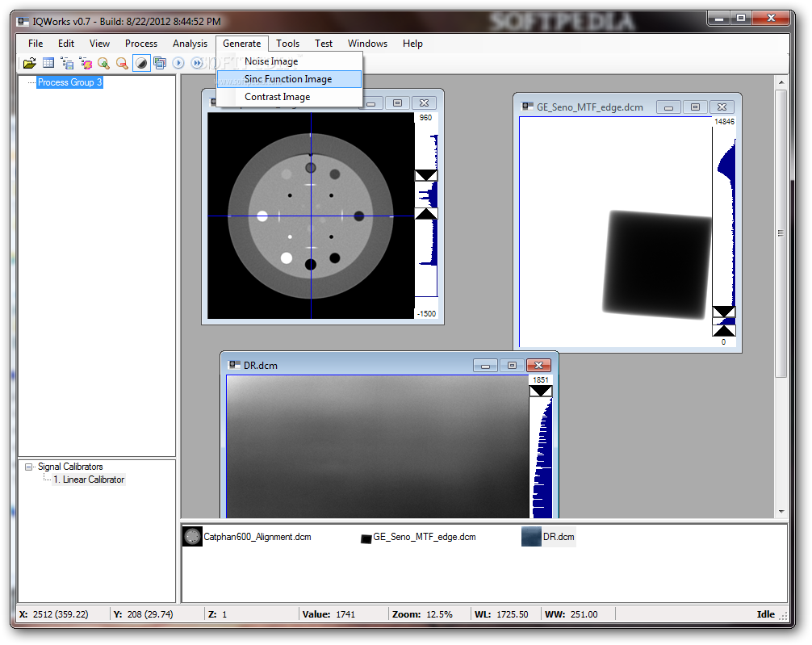The height and width of the screenshot is (645, 812).
Task: Click the Idle status text
Action: click(x=765, y=614)
